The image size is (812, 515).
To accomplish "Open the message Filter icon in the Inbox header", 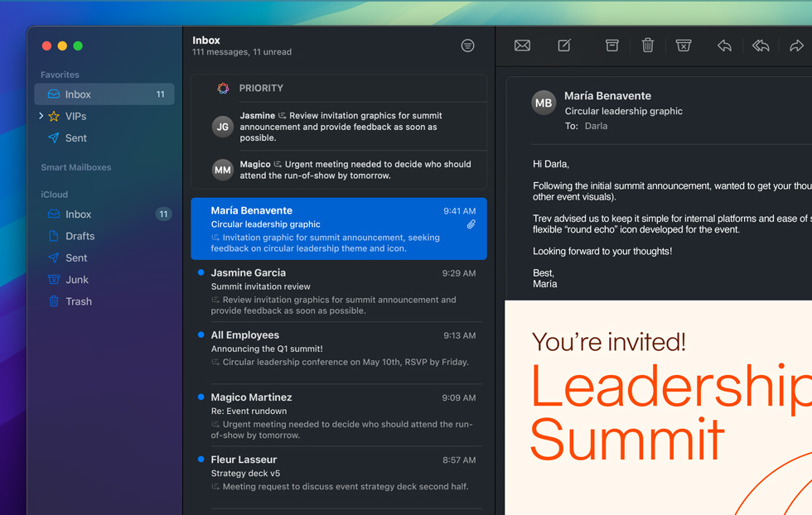I will [x=467, y=46].
